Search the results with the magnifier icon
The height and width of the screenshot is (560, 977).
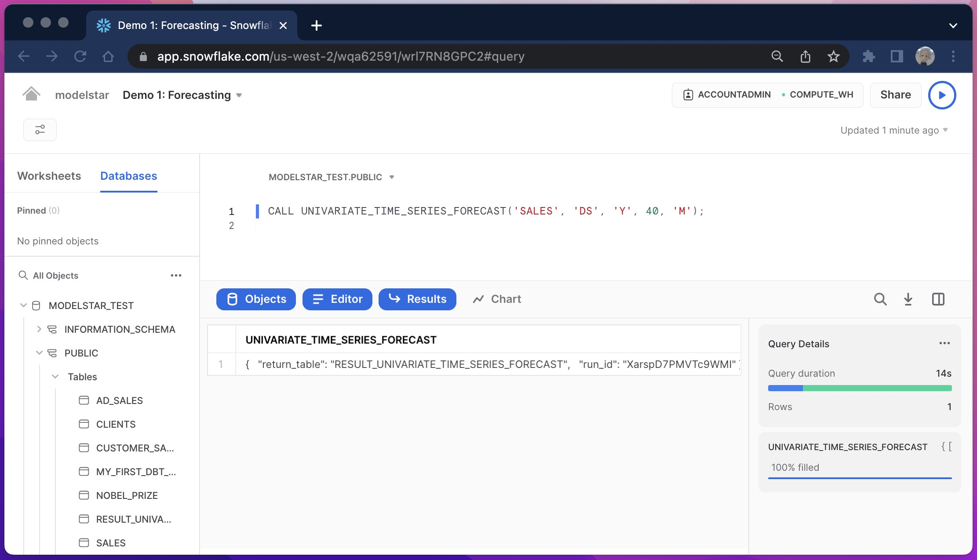coord(880,299)
